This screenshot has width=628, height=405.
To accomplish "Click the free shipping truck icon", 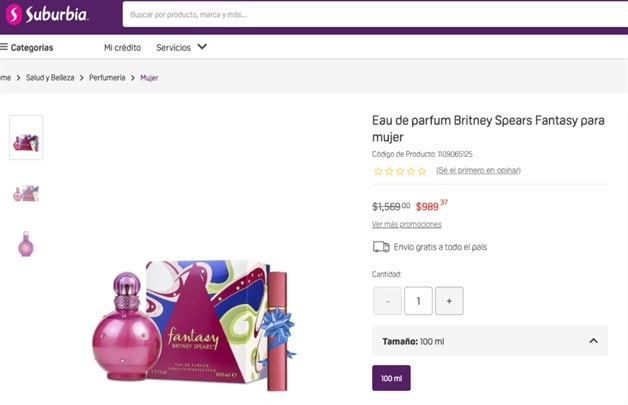I will click(x=381, y=247).
